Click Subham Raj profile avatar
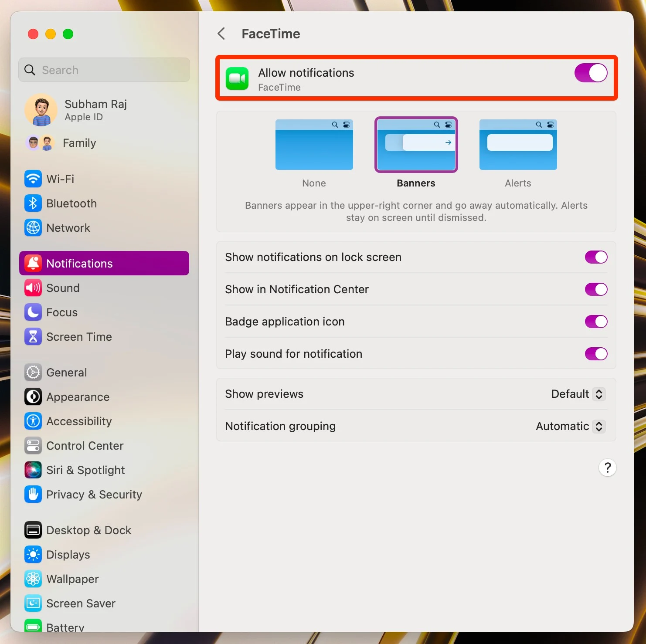The width and height of the screenshot is (646, 644). click(x=41, y=110)
